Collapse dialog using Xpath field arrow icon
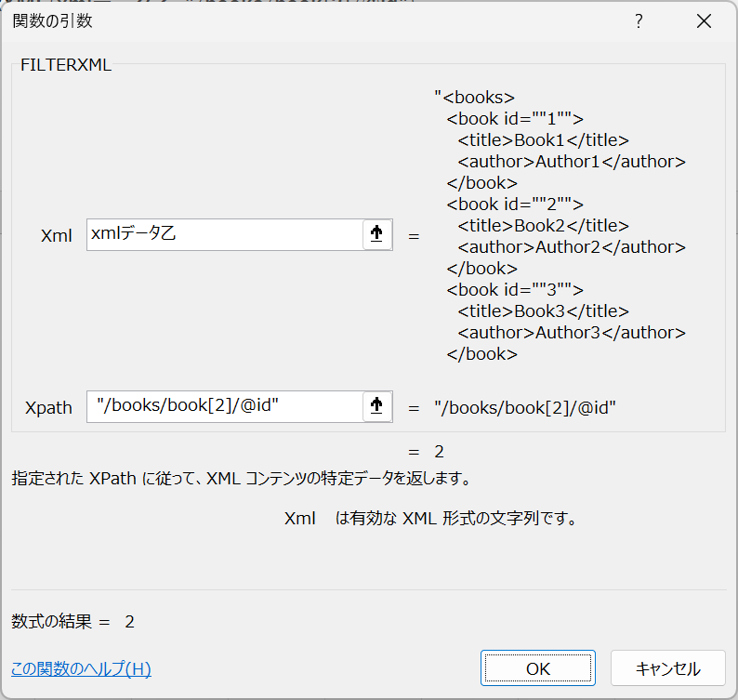The image size is (738, 700). [376, 406]
